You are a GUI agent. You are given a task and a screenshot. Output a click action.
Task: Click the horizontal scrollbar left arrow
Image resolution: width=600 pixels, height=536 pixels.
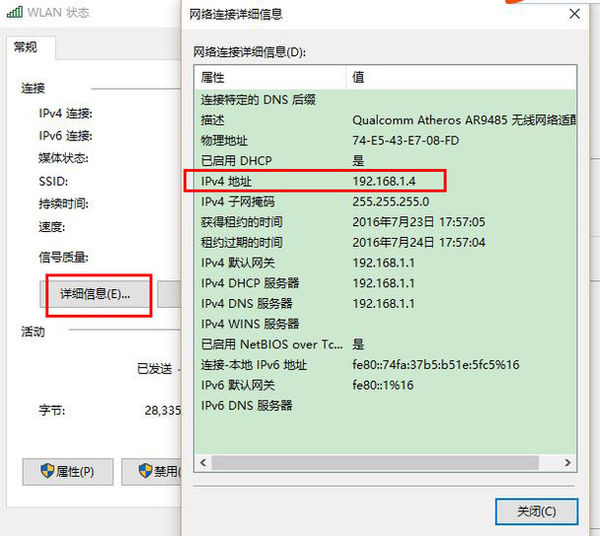pyautogui.click(x=203, y=463)
